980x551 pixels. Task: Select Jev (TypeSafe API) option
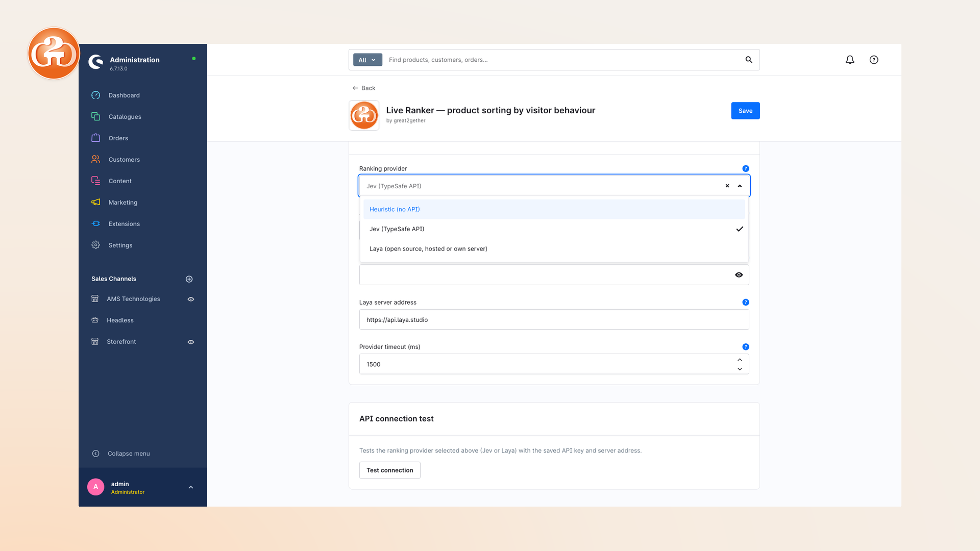click(x=554, y=229)
